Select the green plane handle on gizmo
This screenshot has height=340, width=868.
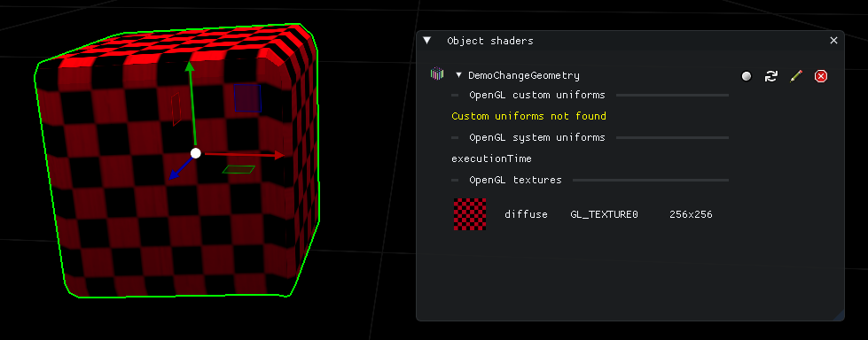pos(239,169)
